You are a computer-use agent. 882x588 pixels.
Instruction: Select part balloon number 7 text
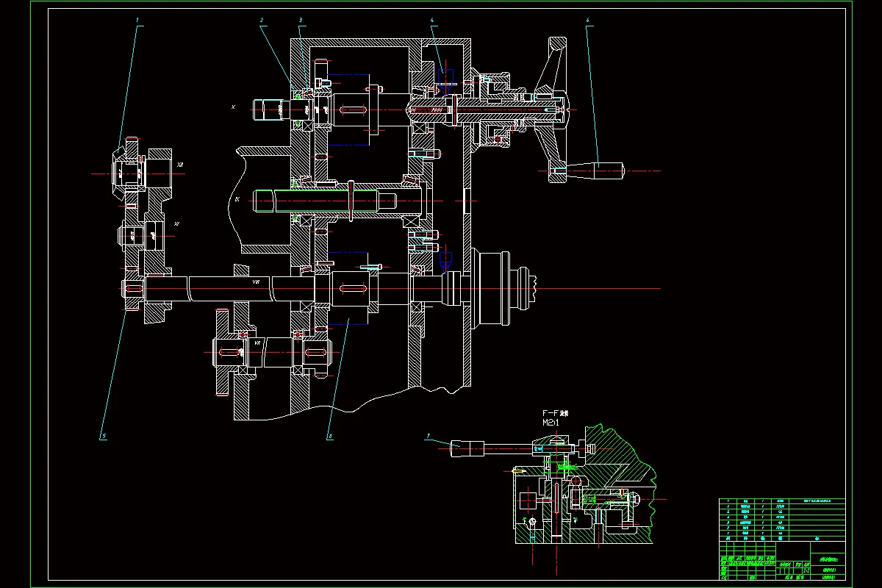(428, 436)
